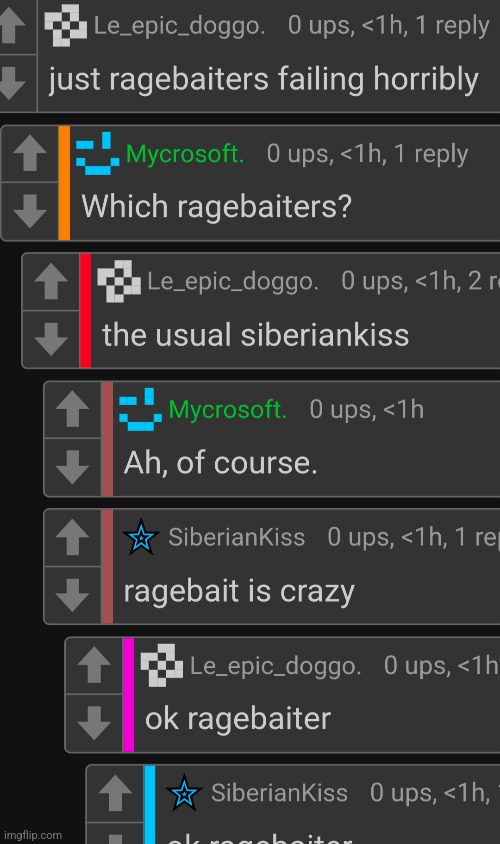Upvote the last SiberianKiss comment

[116, 793]
